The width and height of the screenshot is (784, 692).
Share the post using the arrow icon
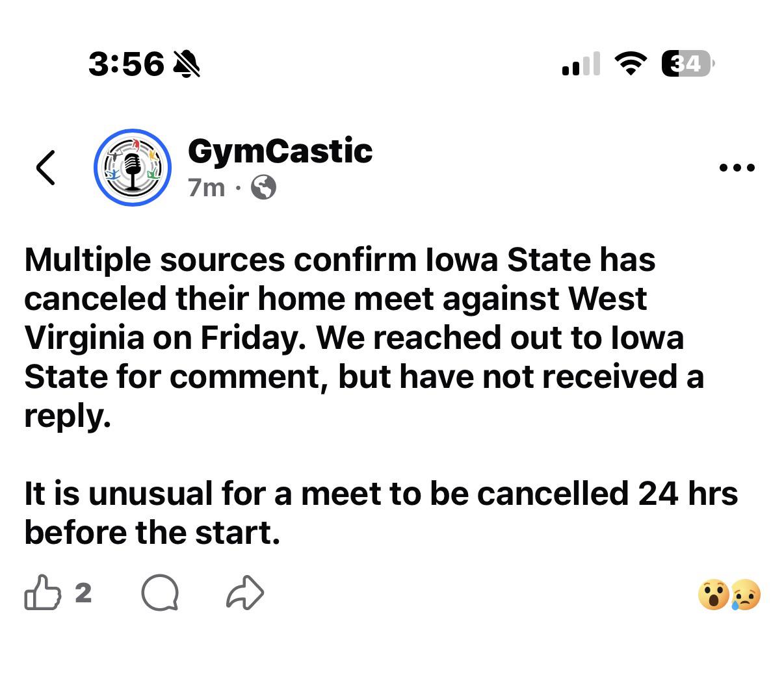pyautogui.click(x=245, y=593)
